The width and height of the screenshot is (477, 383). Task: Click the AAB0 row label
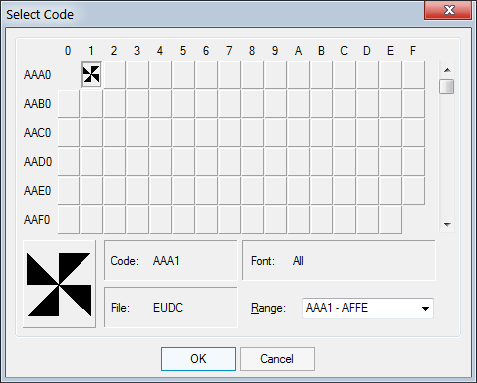[x=37, y=104]
